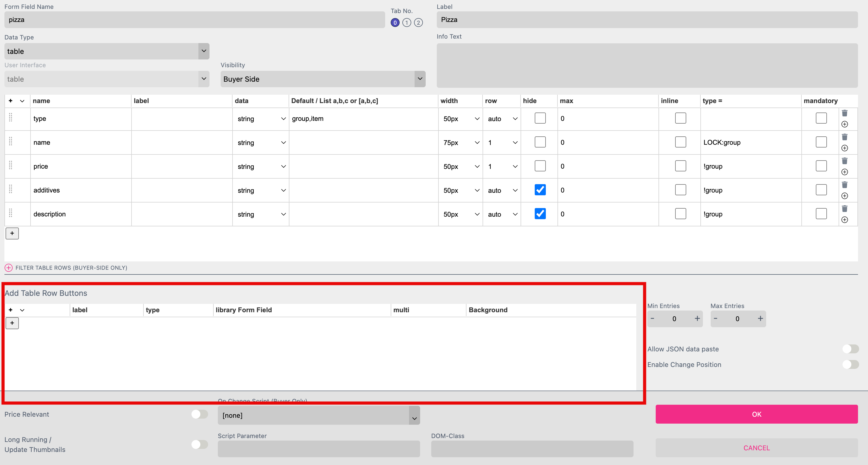Delete the 'additives' row with trash icon
Image resolution: width=868 pixels, height=465 pixels.
click(844, 185)
